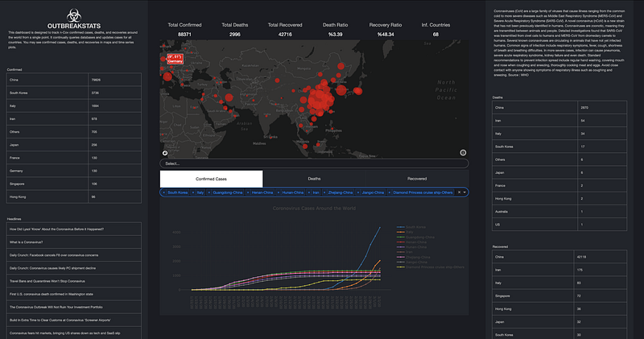Clear all selected regions with the X
The width and height of the screenshot is (644, 339).
coord(459,192)
